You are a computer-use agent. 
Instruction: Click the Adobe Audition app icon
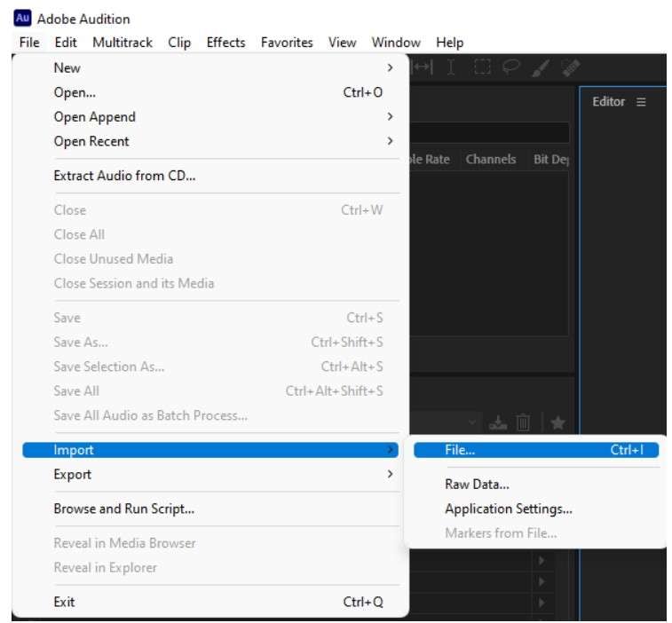tap(24, 19)
